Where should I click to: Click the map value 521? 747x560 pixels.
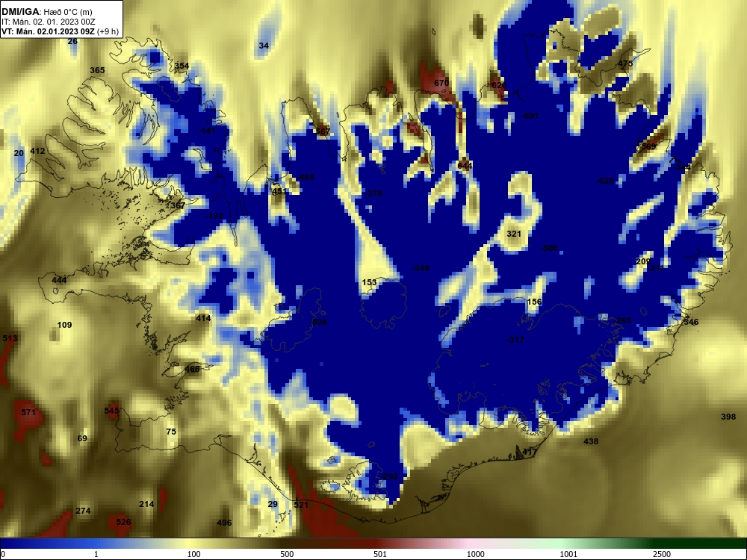coord(301,504)
